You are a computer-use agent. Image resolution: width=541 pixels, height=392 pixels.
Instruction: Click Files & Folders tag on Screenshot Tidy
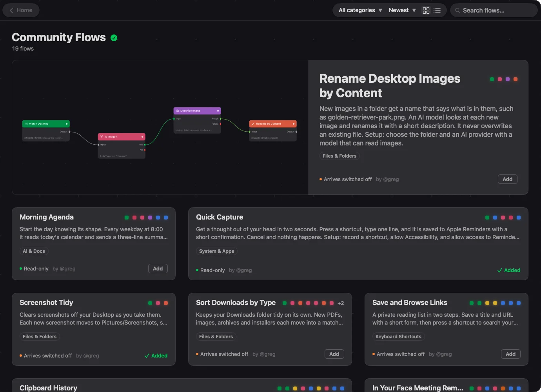pos(40,337)
